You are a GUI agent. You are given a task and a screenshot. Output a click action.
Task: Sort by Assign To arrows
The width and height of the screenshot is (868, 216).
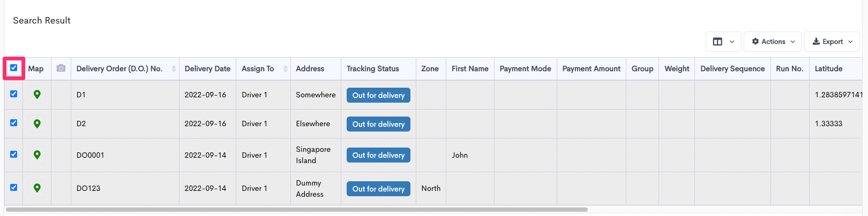pyautogui.click(x=285, y=68)
